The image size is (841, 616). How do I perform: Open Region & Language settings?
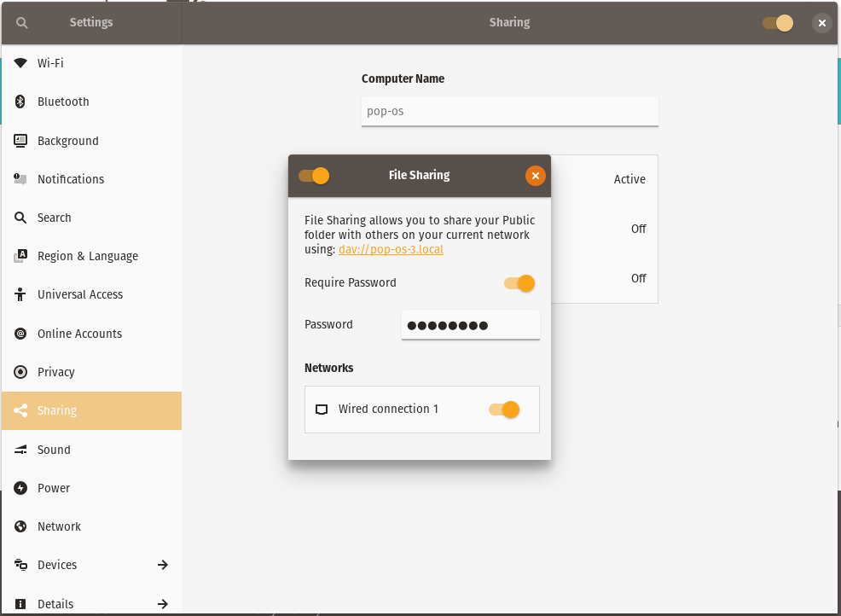87,256
